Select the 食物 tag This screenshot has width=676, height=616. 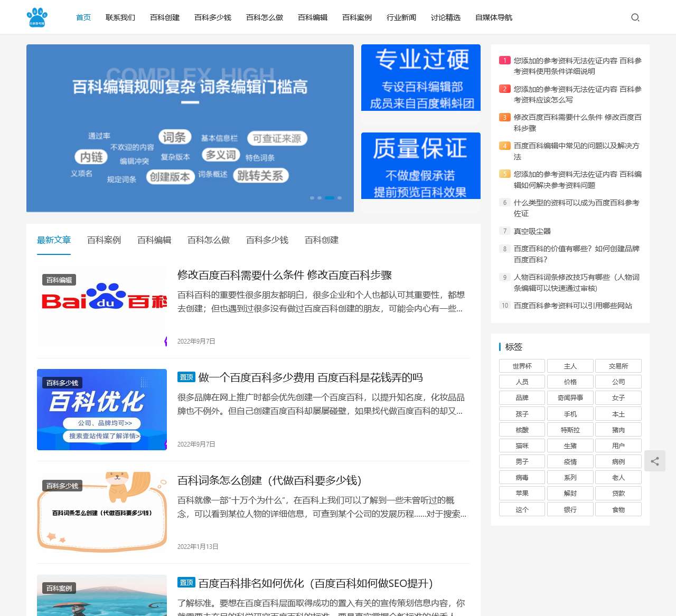coord(618,509)
